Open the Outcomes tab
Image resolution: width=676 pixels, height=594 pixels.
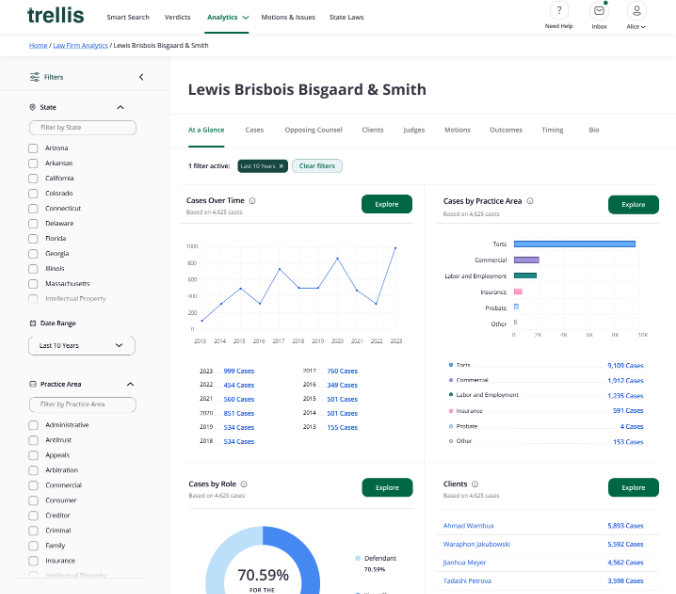[506, 130]
